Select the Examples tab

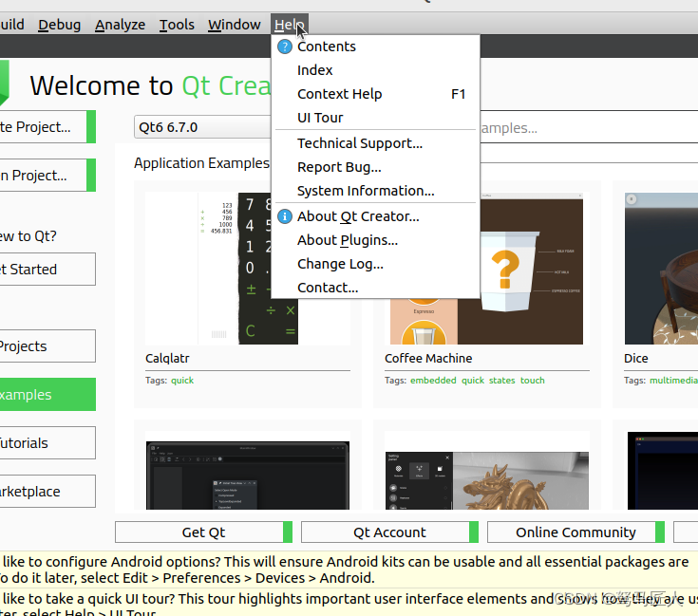click(x=47, y=395)
